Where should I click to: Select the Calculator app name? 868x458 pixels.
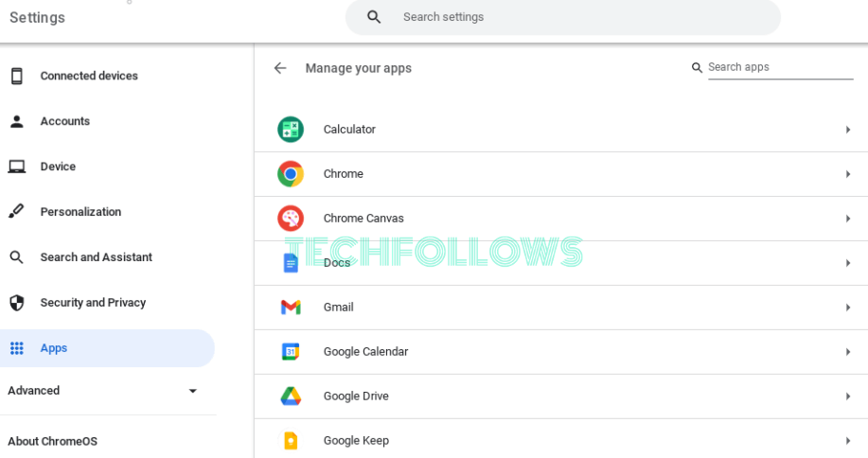tap(349, 130)
